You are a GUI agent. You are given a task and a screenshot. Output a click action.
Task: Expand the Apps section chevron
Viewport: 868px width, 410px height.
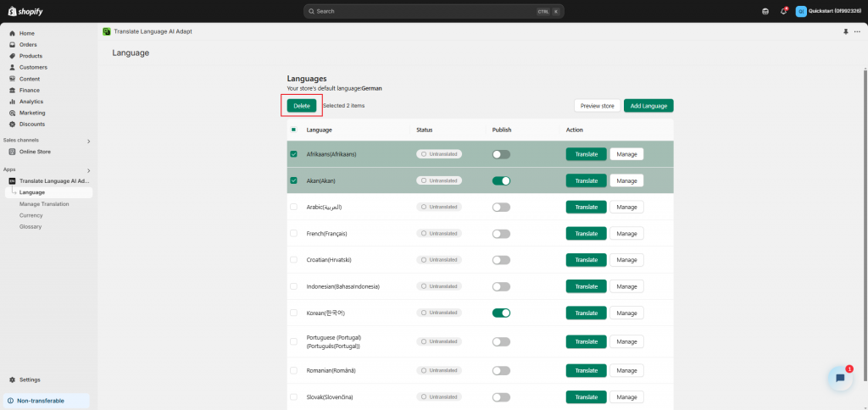[x=88, y=169]
